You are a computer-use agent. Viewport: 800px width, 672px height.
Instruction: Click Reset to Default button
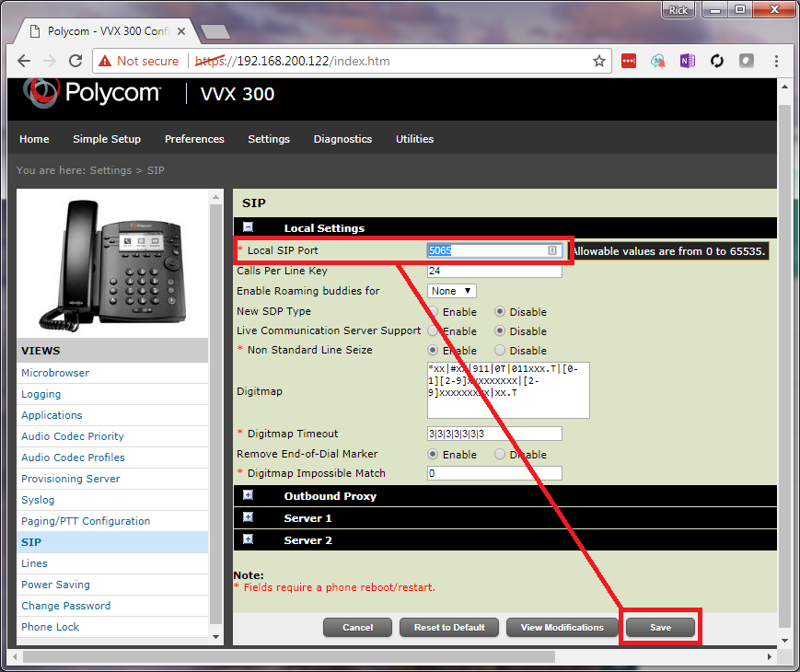pos(449,628)
